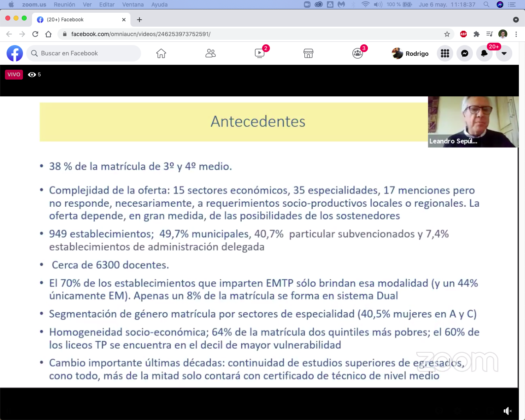525x420 pixels.
Task: Toggle the AdBlock Plus extension icon
Action: coord(463,34)
